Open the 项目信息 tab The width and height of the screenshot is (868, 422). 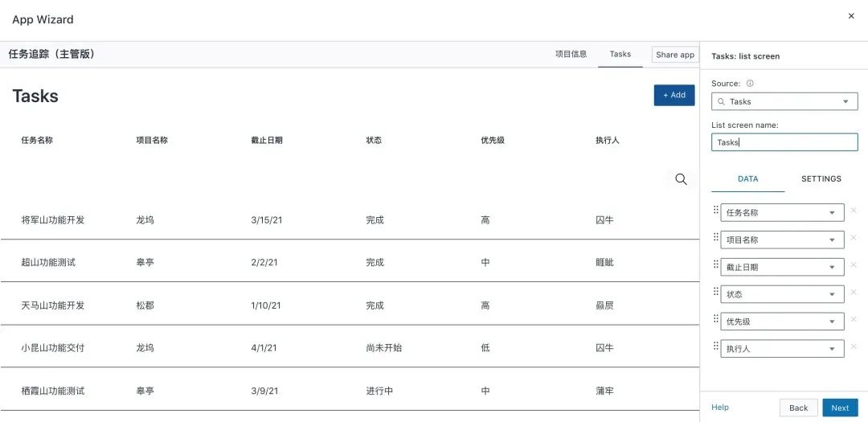(x=571, y=55)
